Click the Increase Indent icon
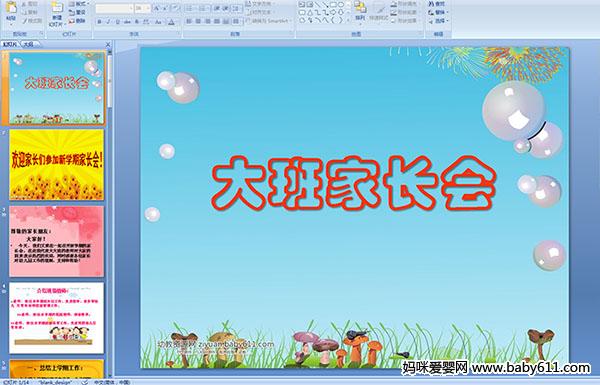Screen dimensions: 600x385 click(226, 8)
